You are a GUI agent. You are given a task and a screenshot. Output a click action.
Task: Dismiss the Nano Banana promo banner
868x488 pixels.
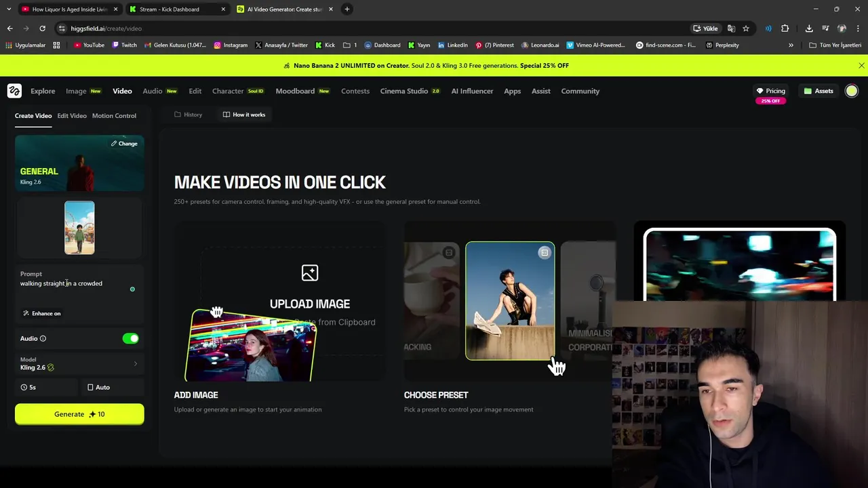[861, 66]
